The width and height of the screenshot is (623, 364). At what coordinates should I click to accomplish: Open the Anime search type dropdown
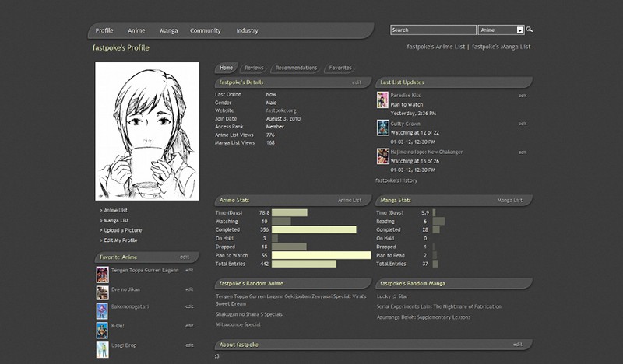[501, 30]
